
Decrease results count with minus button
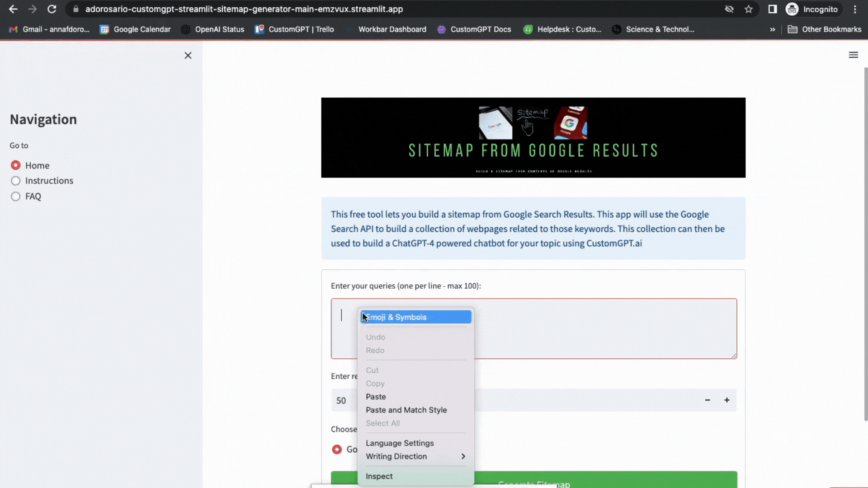coord(708,400)
